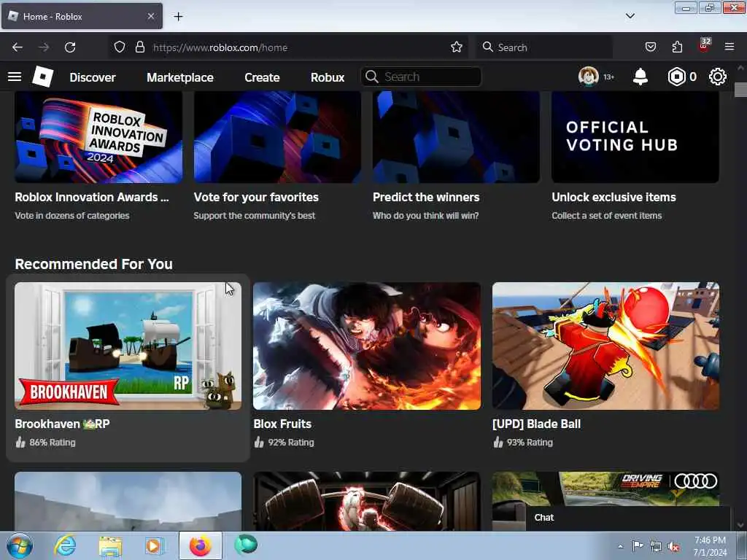Image resolution: width=747 pixels, height=560 pixels.
Task: Open the Roblox hamburger navigation menu
Action: (x=15, y=77)
